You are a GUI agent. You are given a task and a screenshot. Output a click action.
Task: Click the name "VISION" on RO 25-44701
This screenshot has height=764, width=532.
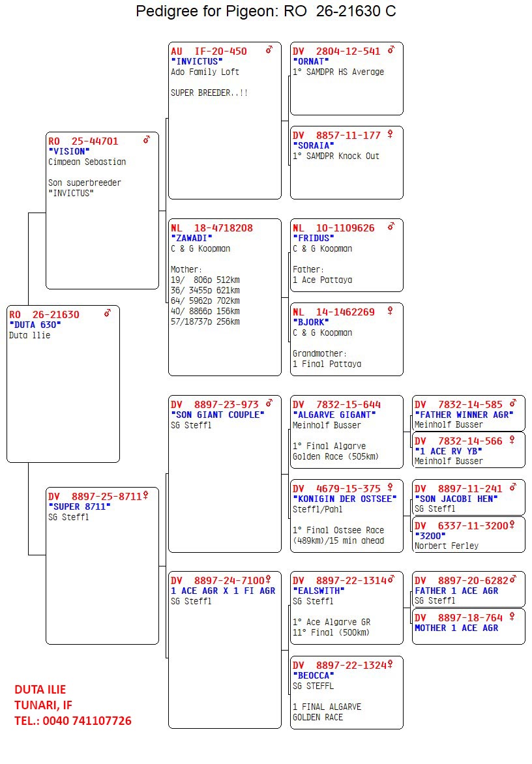point(68,151)
